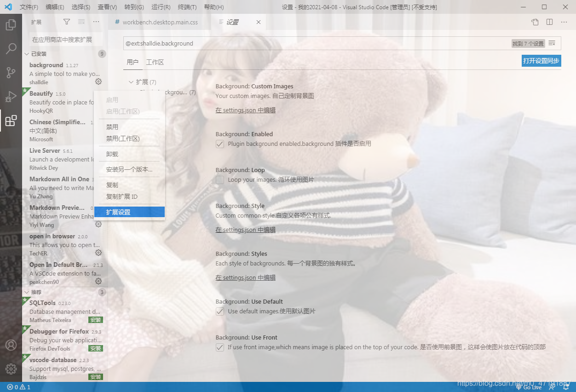Toggle the Background: Enabled checkbox
This screenshot has height=392, width=576.
pyautogui.click(x=220, y=144)
